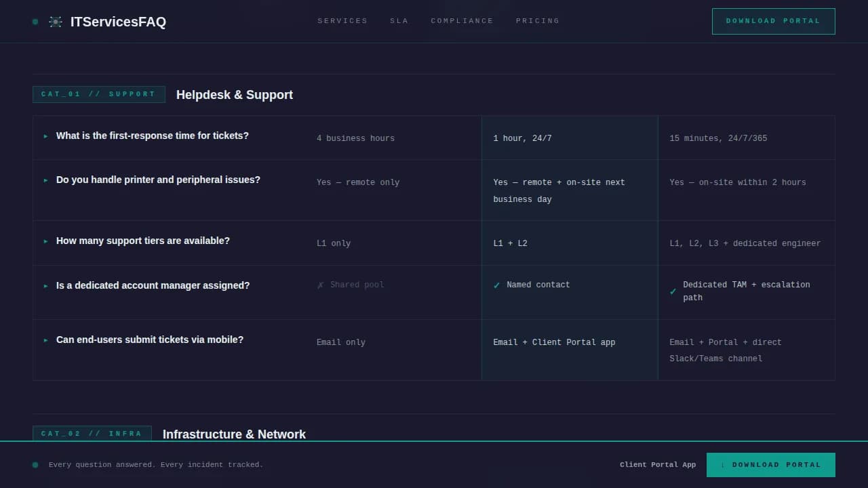Open the Client Portal App link

coord(658,465)
